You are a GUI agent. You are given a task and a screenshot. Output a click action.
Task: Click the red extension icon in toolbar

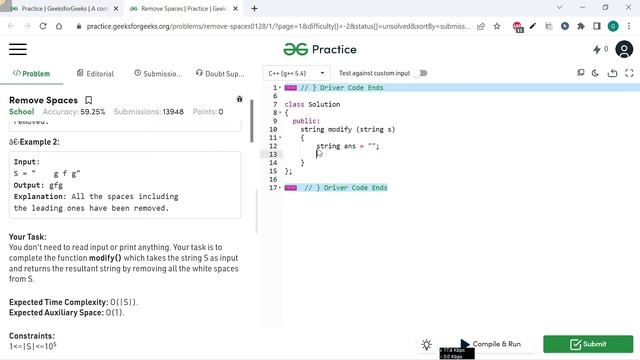(518, 27)
